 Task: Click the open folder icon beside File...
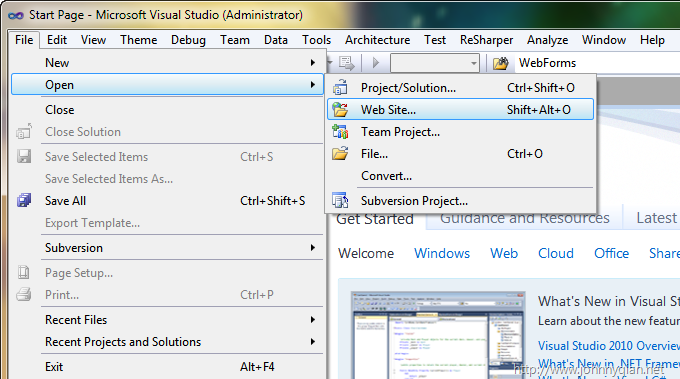340,154
